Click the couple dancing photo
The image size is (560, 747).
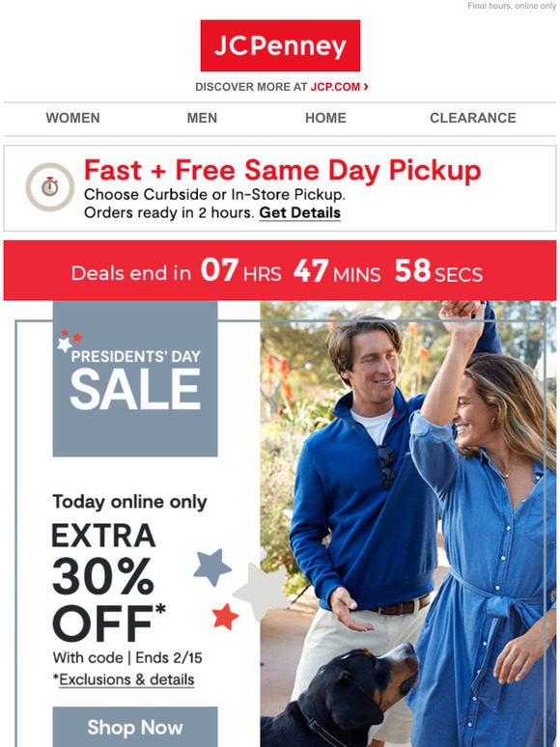pos(408,524)
